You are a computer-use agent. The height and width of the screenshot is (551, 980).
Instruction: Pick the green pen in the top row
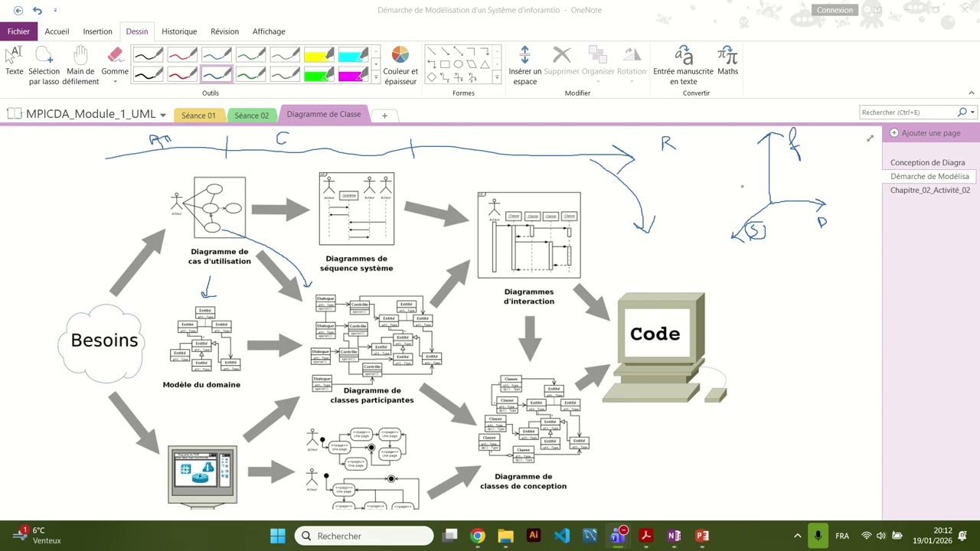[x=251, y=54]
